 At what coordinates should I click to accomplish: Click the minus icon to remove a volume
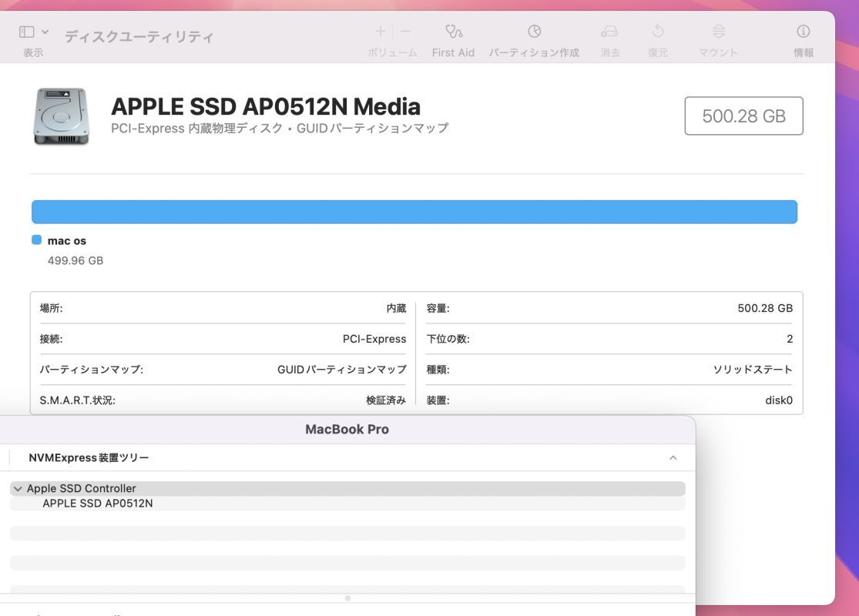(x=405, y=32)
